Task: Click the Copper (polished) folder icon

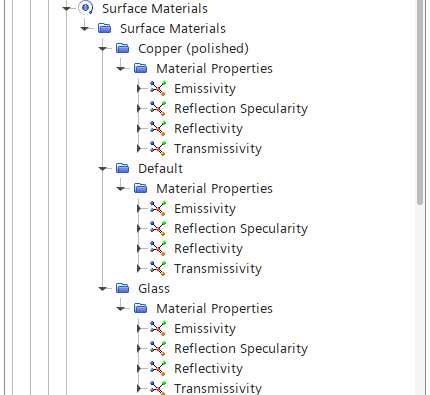Action: pyautogui.click(x=123, y=48)
